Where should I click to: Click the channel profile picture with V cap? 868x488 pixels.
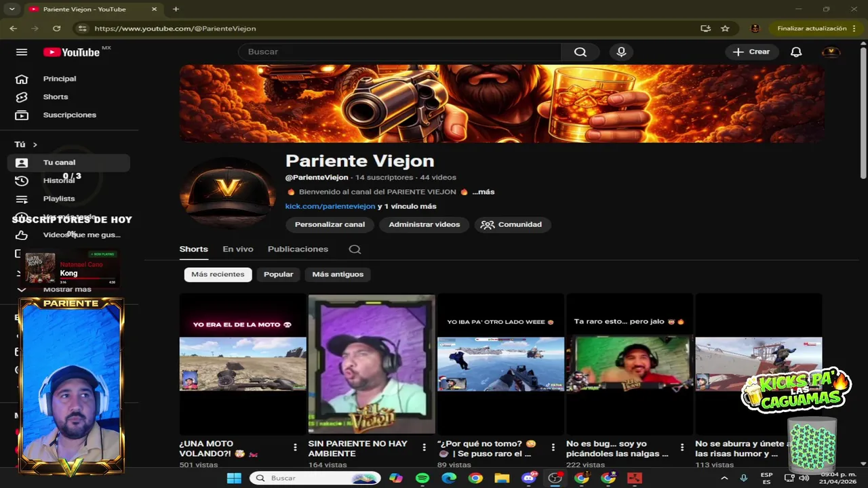click(x=228, y=192)
